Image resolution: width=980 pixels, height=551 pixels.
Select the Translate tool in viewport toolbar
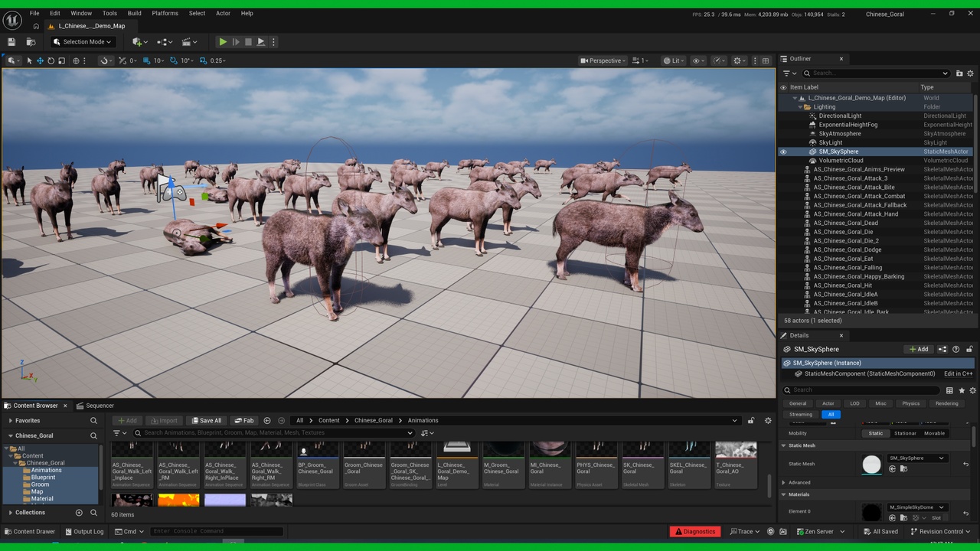click(x=41, y=60)
